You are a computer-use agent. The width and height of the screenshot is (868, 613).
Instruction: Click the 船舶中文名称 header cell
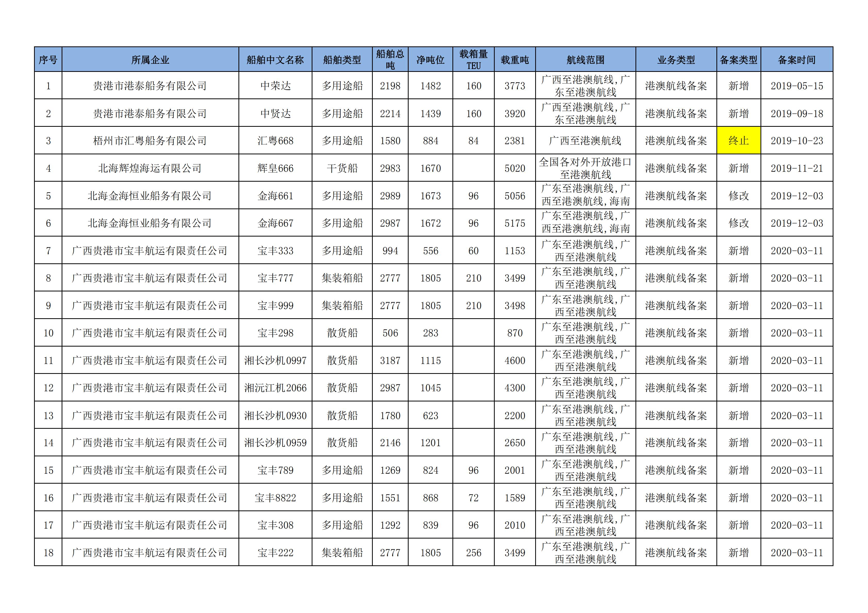click(275, 60)
